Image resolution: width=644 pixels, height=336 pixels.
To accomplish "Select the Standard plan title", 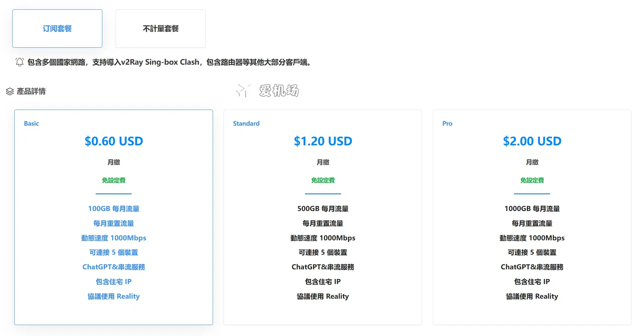I will click(246, 124).
